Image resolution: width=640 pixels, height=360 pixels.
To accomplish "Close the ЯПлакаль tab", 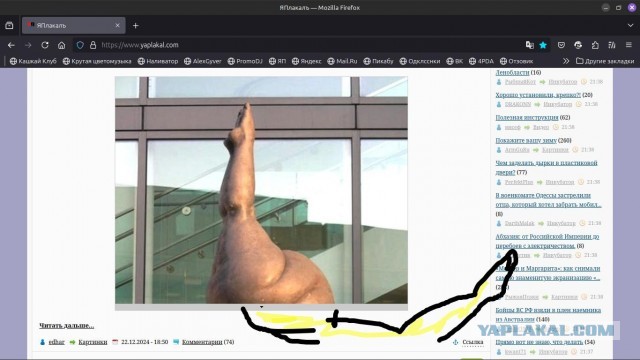I will pos(118,25).
